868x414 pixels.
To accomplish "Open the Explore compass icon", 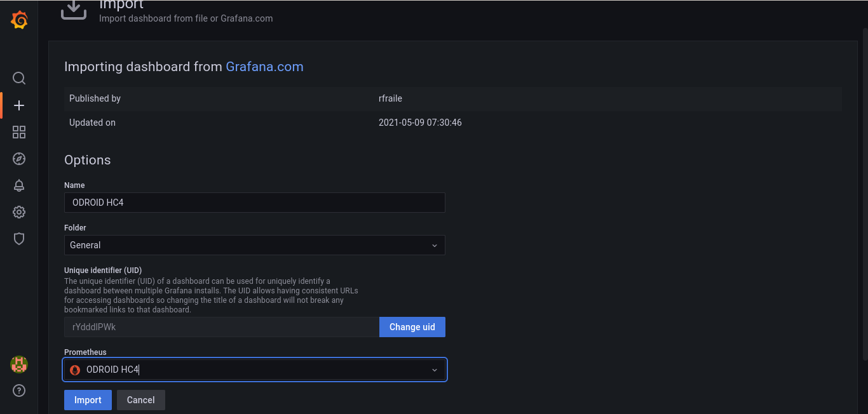I will coord(19,159).
